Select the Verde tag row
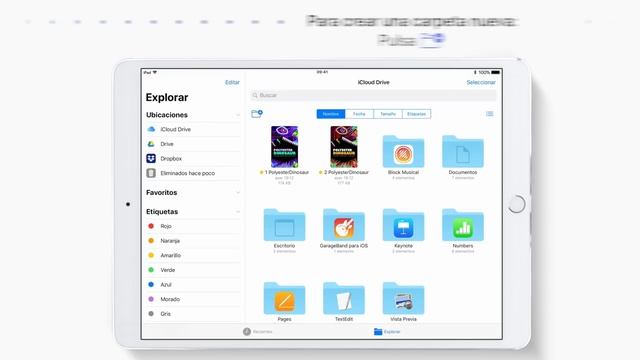640x360 pixels. click(x=193, y=270)
